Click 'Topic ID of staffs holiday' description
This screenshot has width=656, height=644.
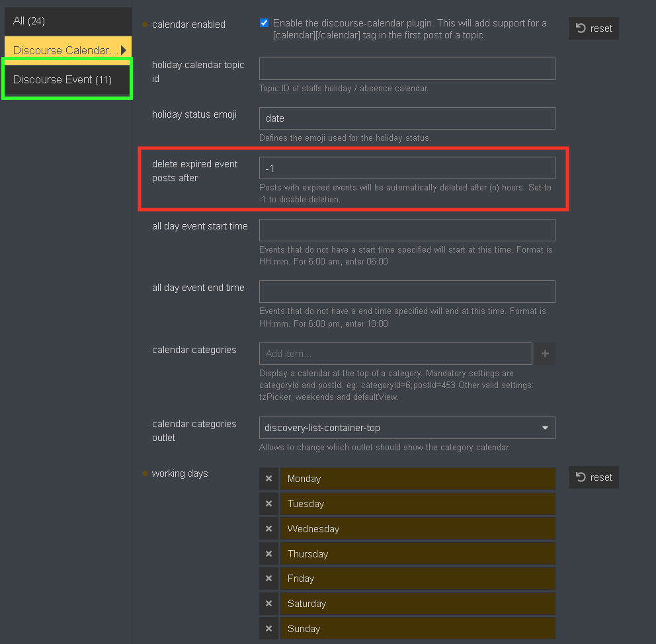point(344,88)
